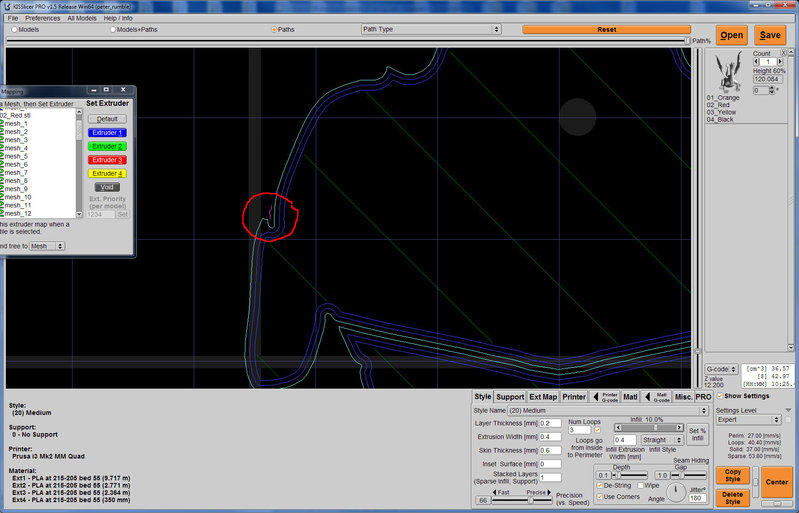Open the G-code display dropdown
This screenshot has width=799, height=513.
[x=722, y=369]
